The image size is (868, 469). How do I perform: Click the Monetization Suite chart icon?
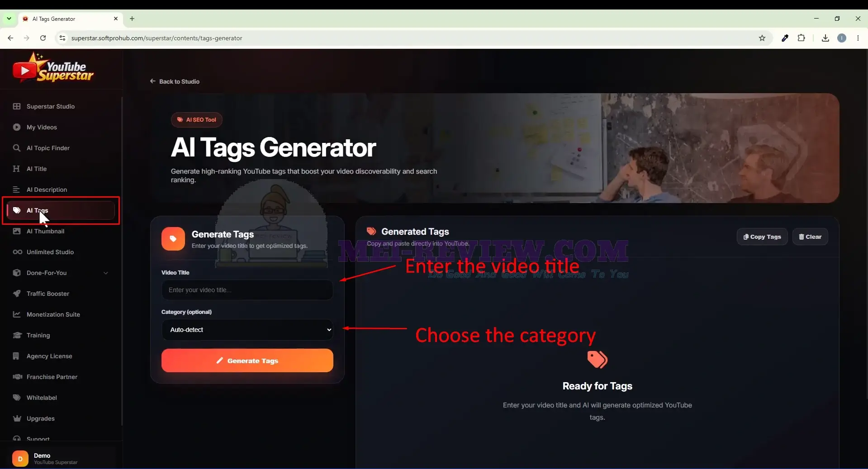click(x=17, y=314)
